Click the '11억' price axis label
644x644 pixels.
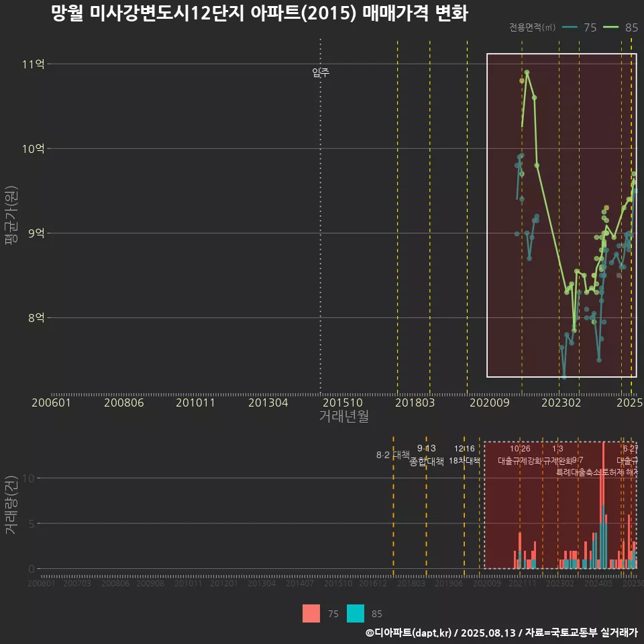34,64
